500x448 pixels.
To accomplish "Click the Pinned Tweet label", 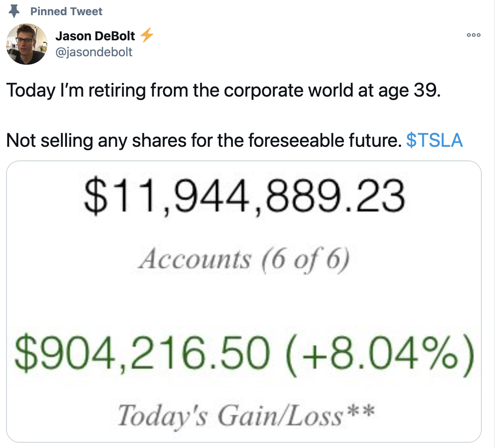I will (66, 11).
